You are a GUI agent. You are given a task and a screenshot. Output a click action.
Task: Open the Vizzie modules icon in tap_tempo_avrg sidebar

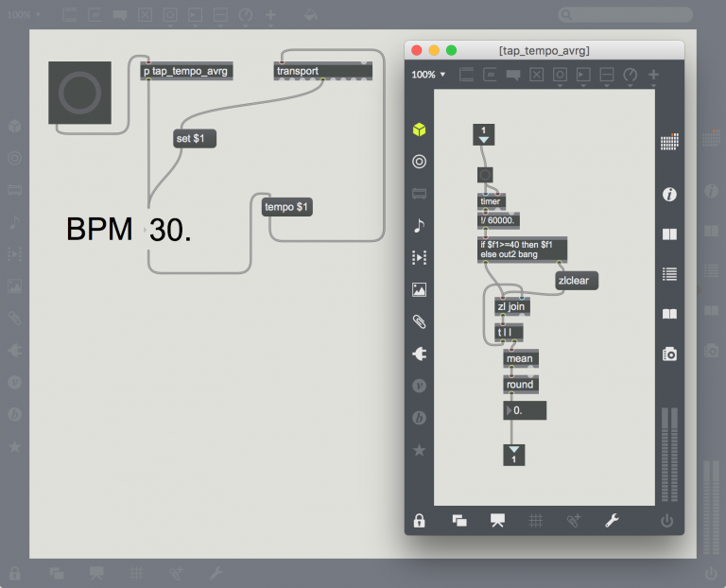coord(419,386)
